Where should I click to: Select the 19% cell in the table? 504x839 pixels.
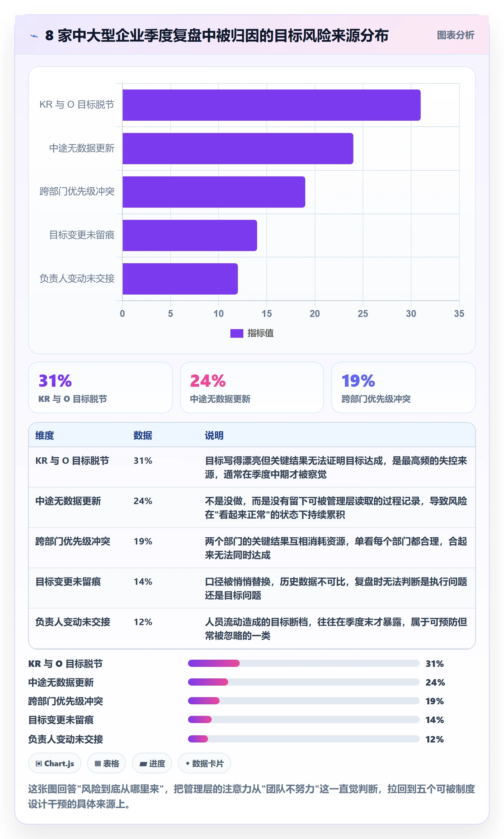pos(143,541)
